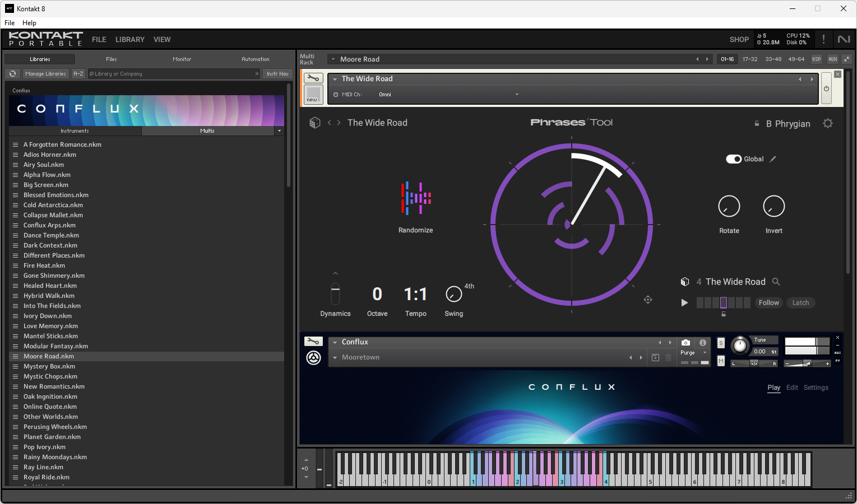Click the move crosshair icon below the circle
The height and width of the screenshot is (504, 857).
648,300
